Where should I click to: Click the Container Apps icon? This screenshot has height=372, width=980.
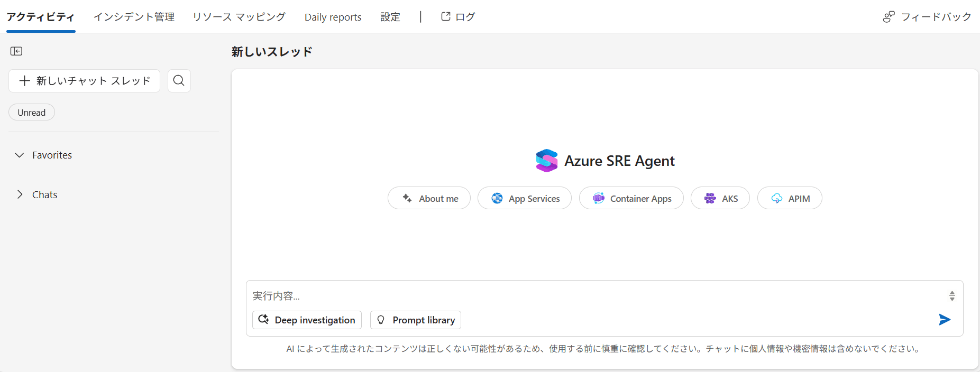click(x=599, y=198)
